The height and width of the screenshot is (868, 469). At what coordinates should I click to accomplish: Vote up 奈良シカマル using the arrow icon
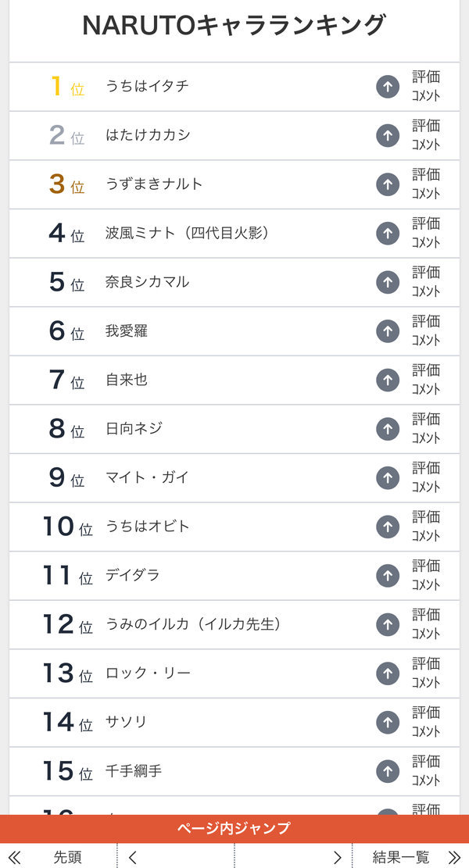[388, 282]
